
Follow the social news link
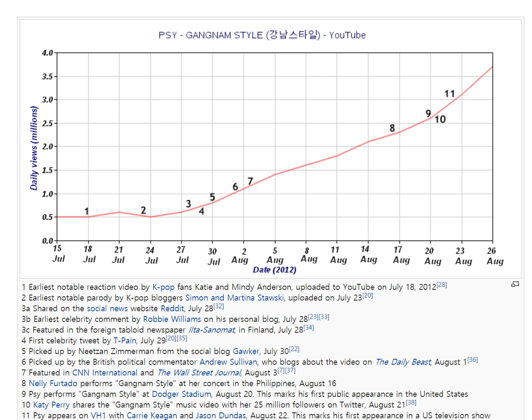tap(107, 308)
